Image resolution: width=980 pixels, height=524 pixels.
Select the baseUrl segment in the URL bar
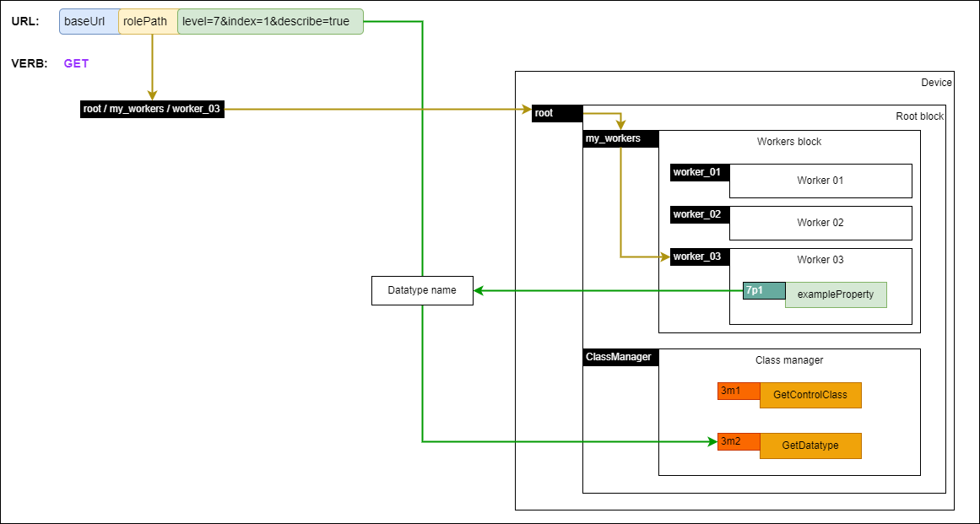click(88, 21)
